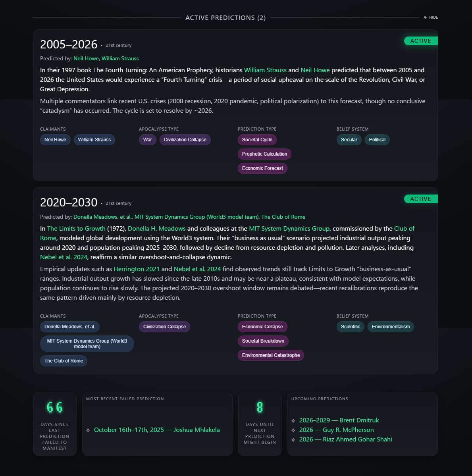Open The Limits to Growth link

[76, 229]
